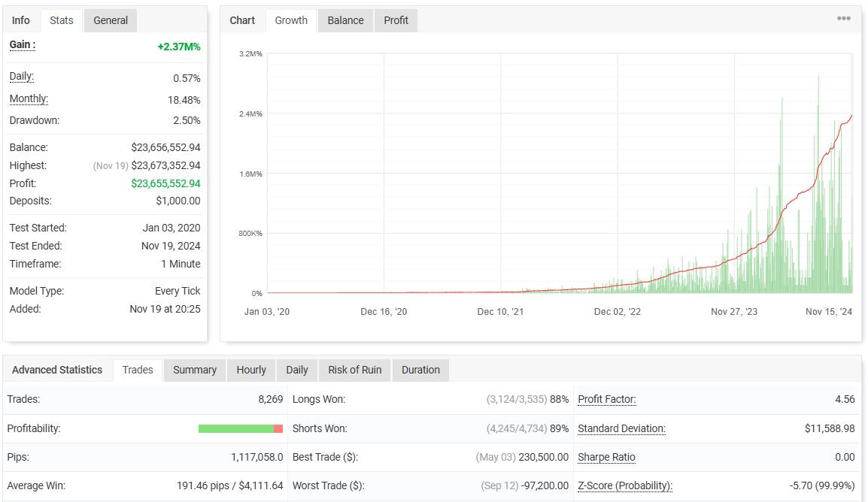This screenshot has width=868, height=502.
Task: Click the Gain label link
Action: click(x=22, y=45)
